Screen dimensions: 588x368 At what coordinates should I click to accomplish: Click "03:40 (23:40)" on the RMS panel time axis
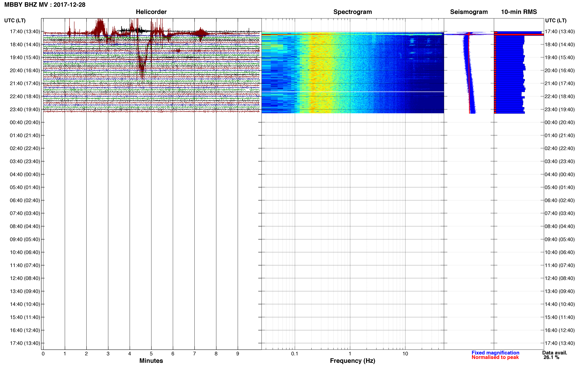tap(560, 161)
